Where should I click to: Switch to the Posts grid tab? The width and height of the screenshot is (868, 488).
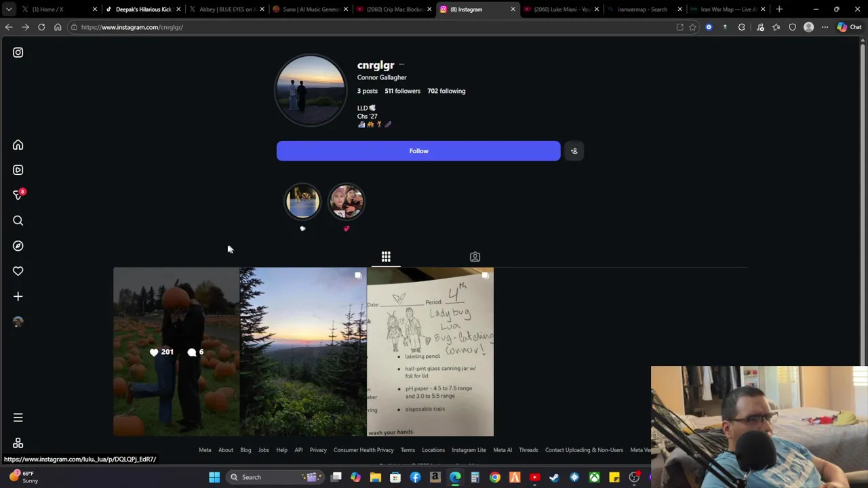click(x=386, y=257)
